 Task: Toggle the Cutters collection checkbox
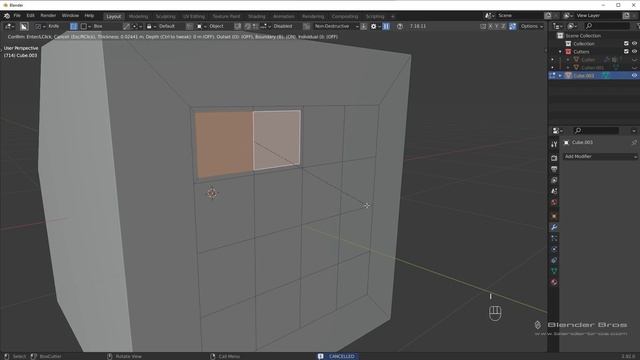pyautogui.click(x=626, y=51)
